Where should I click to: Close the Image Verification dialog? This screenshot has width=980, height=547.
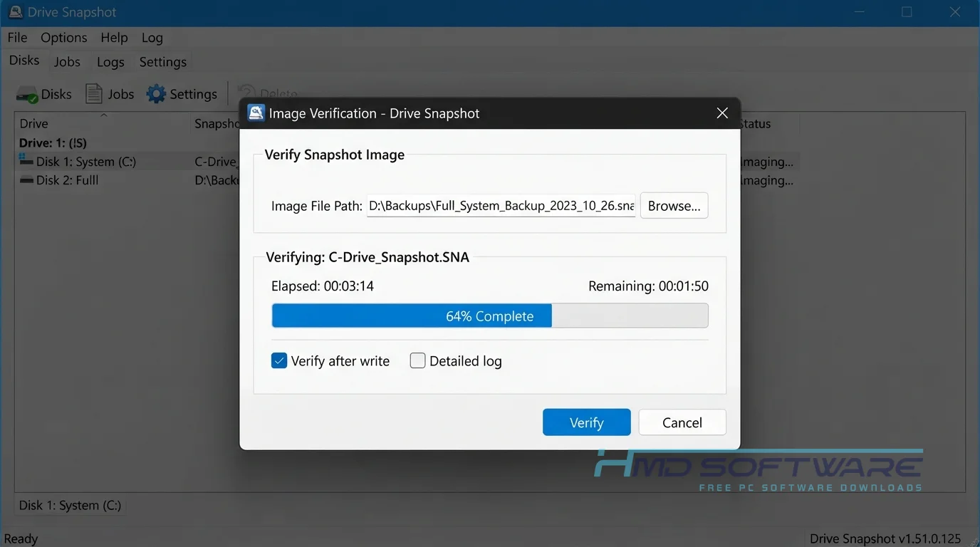[722, 113]
